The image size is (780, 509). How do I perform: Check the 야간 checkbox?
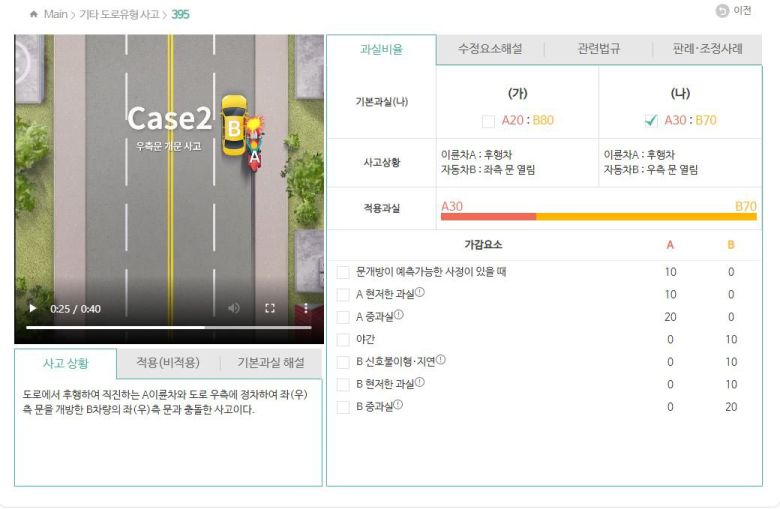point(343,339)
